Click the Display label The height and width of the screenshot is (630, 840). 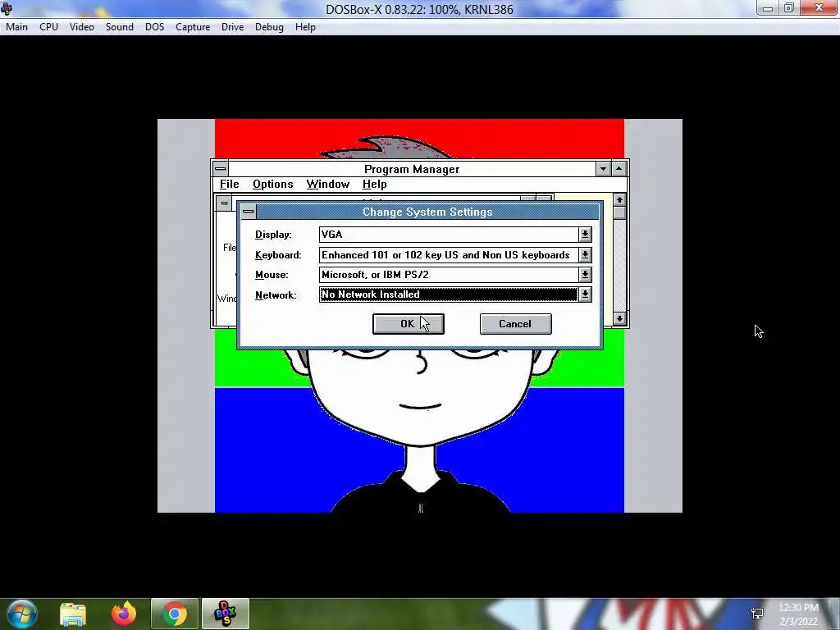(273, 235)
